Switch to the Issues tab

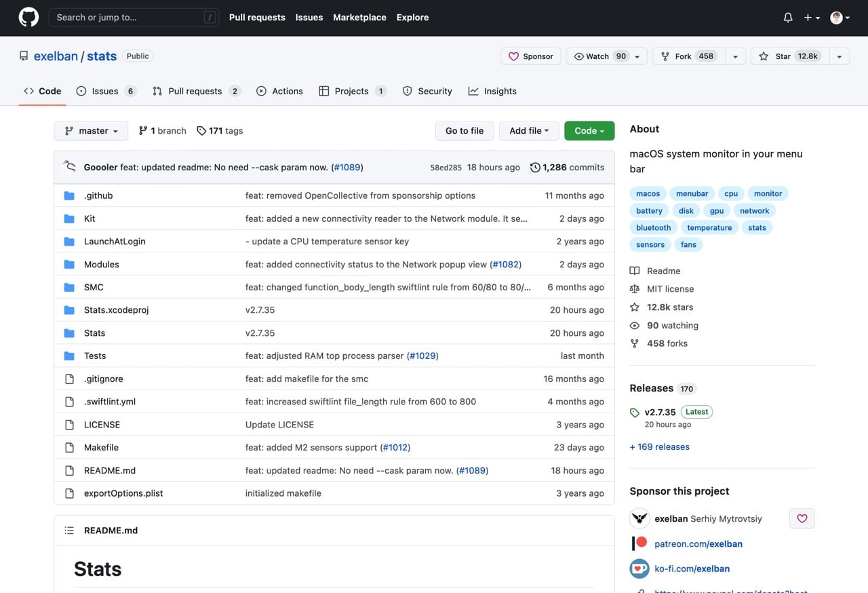point(106,91)
